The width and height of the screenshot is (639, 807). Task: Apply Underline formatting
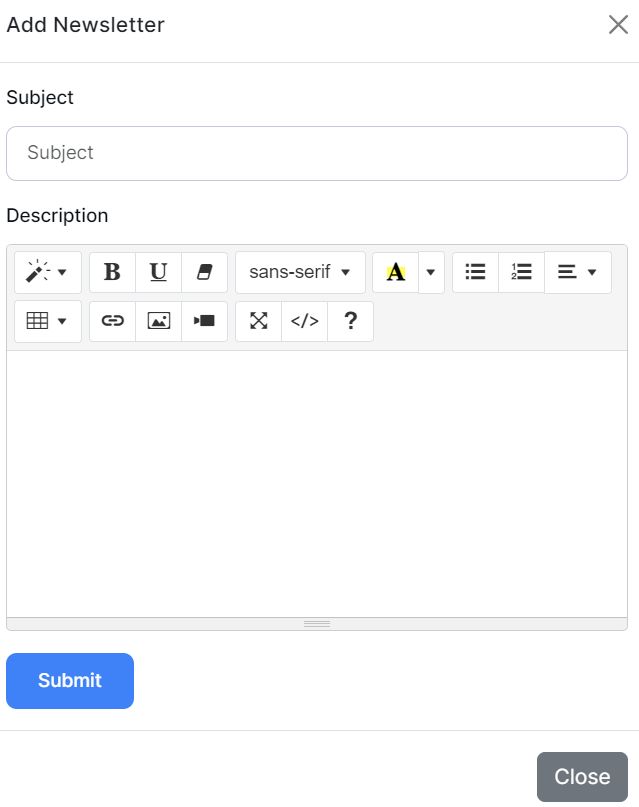pyautogui.click(x=158, y=272)
